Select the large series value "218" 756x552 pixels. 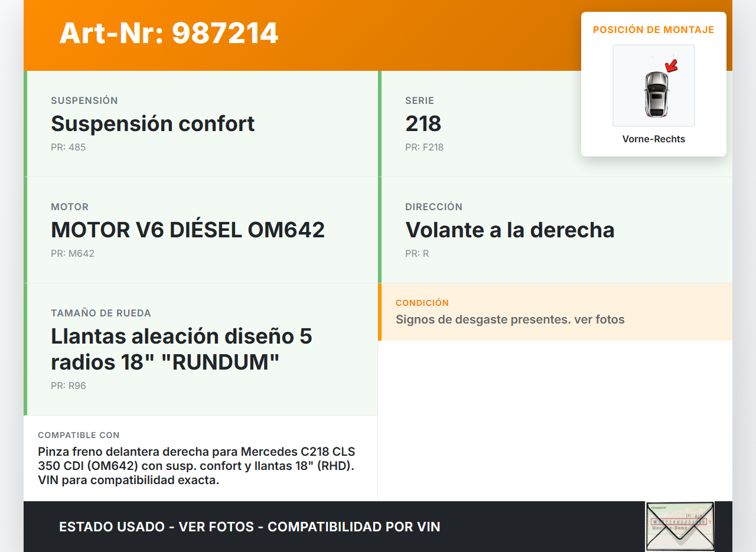coord(423,123)
